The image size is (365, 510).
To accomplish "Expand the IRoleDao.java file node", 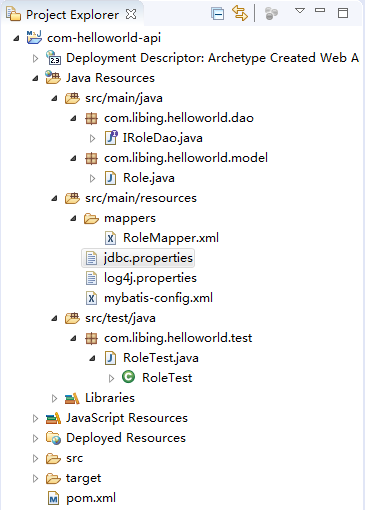I will pos(92,138).
